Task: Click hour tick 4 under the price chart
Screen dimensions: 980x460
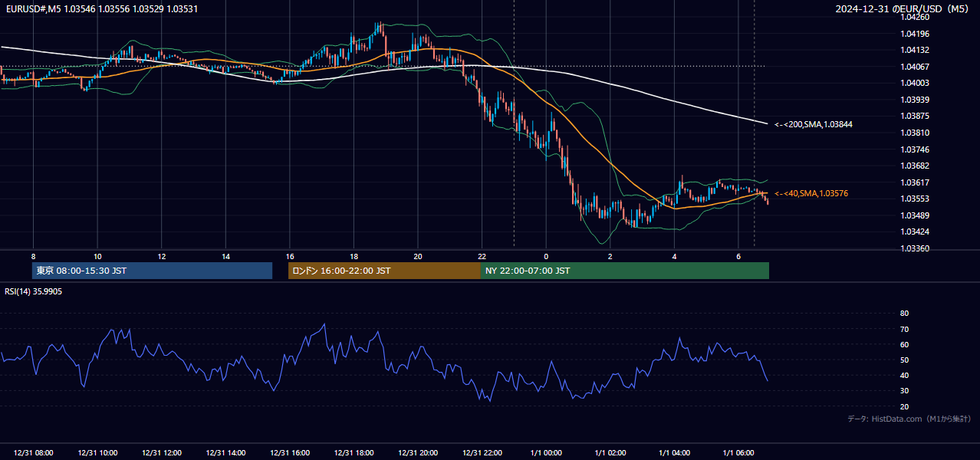Action: (675, 256)
